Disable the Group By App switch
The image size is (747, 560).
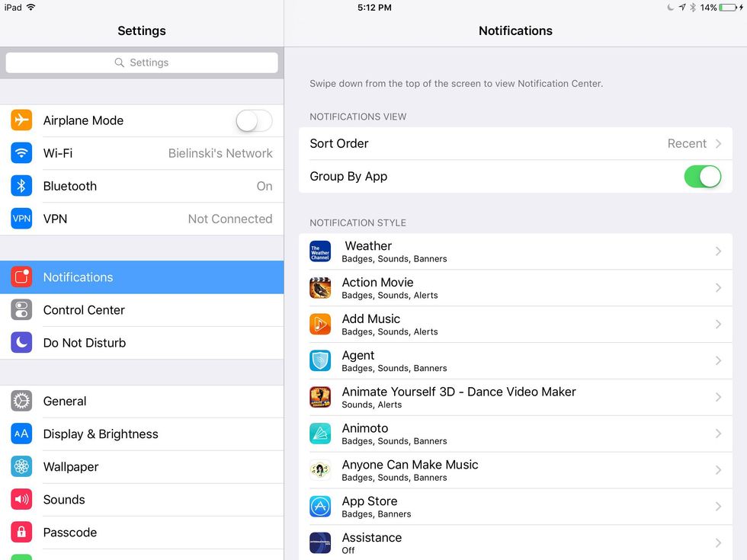click(702, 176)
